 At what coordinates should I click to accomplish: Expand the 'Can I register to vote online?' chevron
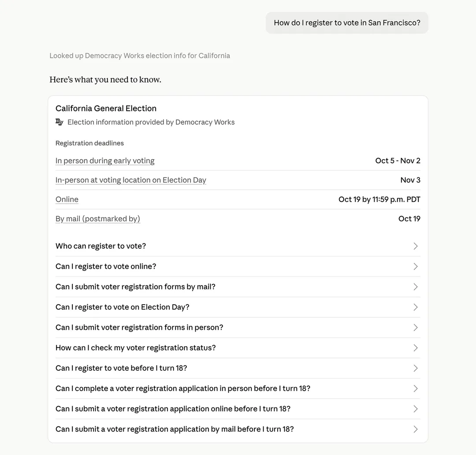point(416,266)
